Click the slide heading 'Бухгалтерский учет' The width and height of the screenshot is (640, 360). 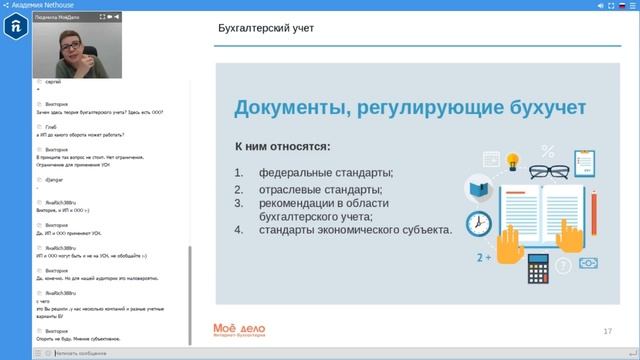pyautogui.click(x=266, y=28)
